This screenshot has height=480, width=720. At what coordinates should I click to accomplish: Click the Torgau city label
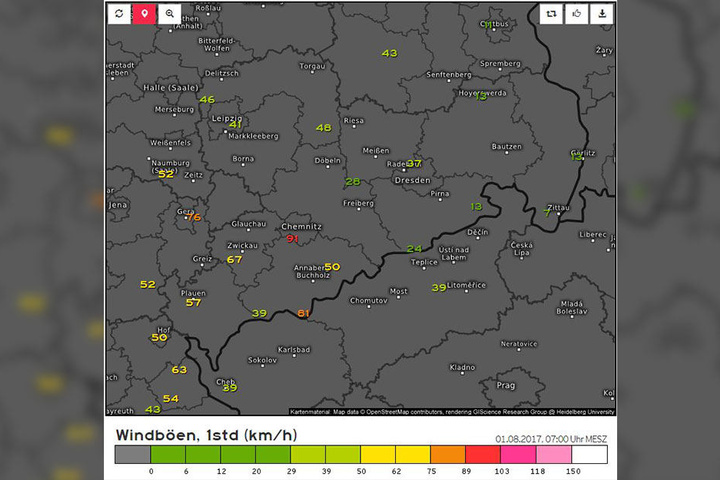coord(312,66)
